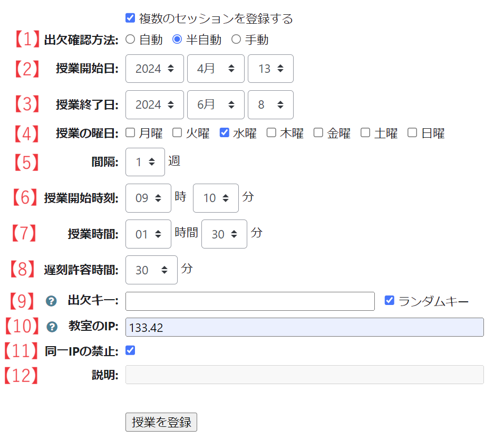Uncheck the 水曜 weekday checkbox
This screenshot has height=439, width=504.
[x=224, y=133]
